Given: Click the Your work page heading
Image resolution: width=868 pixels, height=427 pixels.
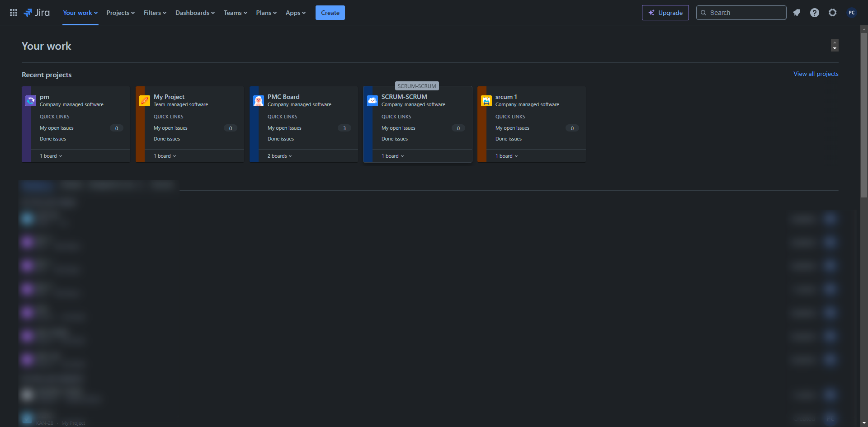Looking at the screenshot, I should 46,46.
